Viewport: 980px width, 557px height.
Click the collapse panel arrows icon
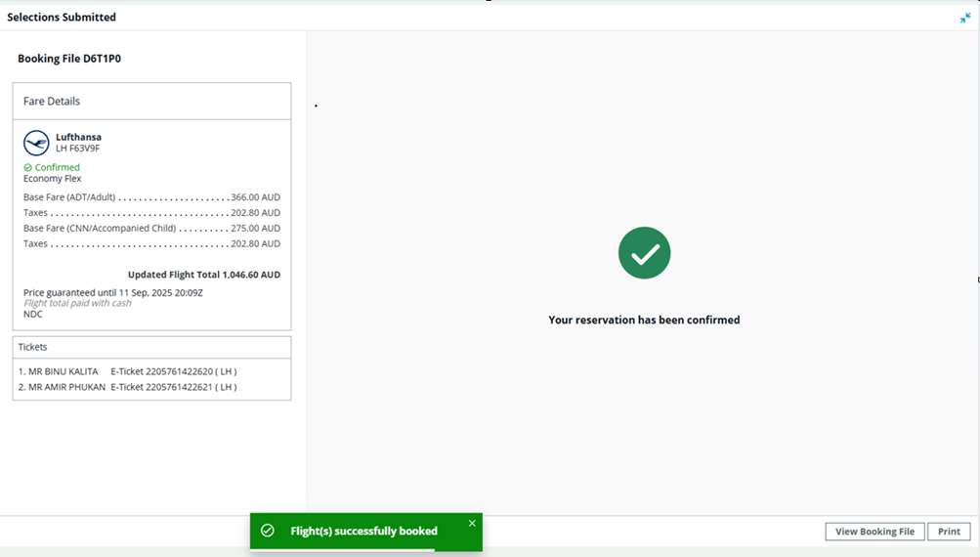965,18
